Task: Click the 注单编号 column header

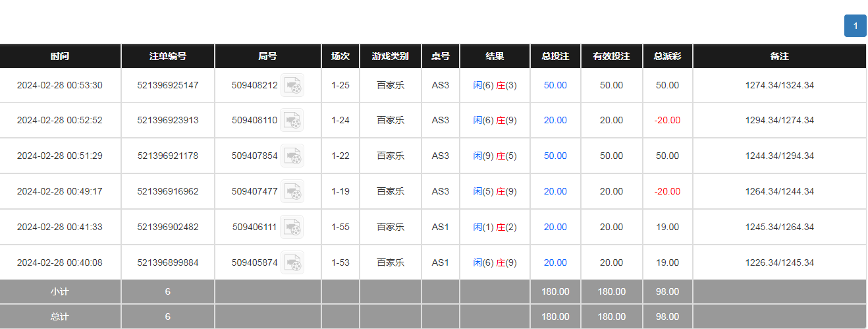Action: pos(168,57)
